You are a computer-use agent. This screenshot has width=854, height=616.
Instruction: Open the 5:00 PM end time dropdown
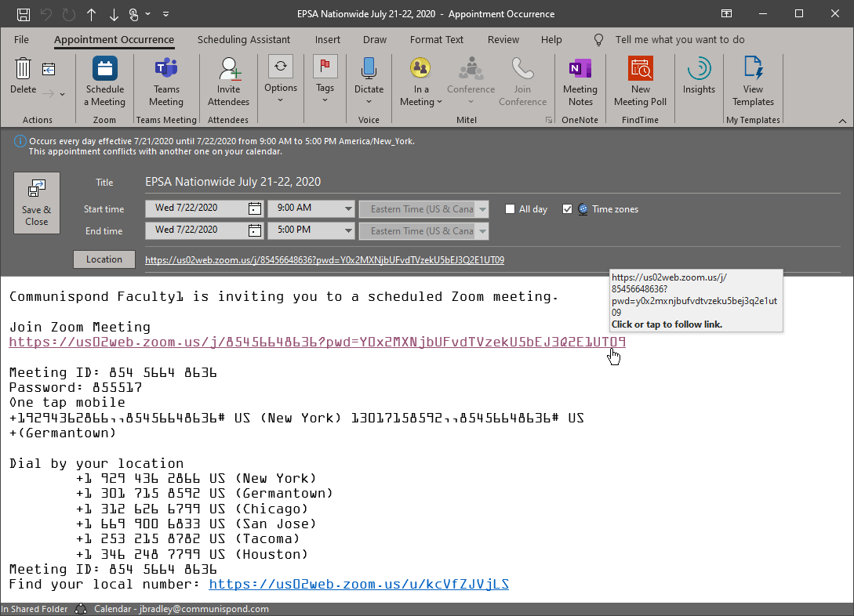pyautogui.click(x=348, y=230)
